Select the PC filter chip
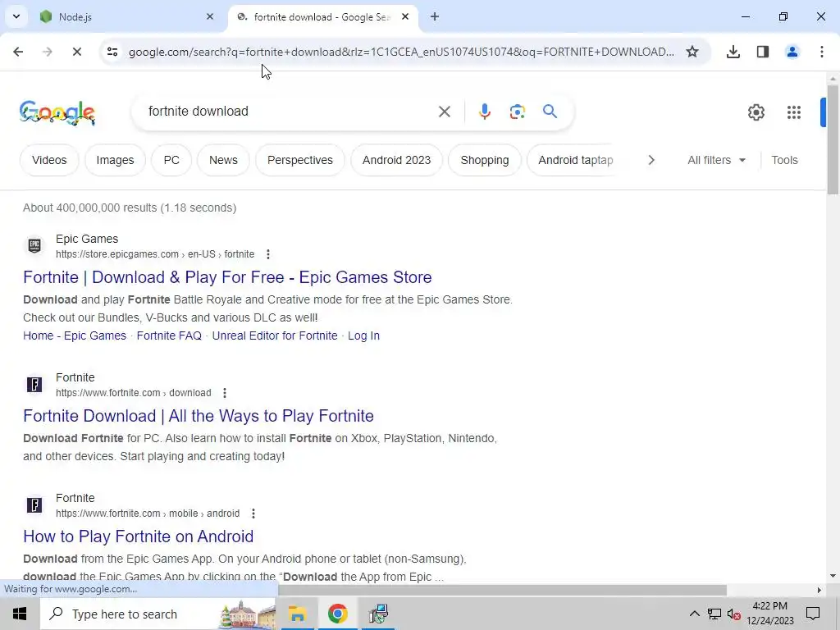The width and height of the screenshot is (840, 630). tap(171, 160)
